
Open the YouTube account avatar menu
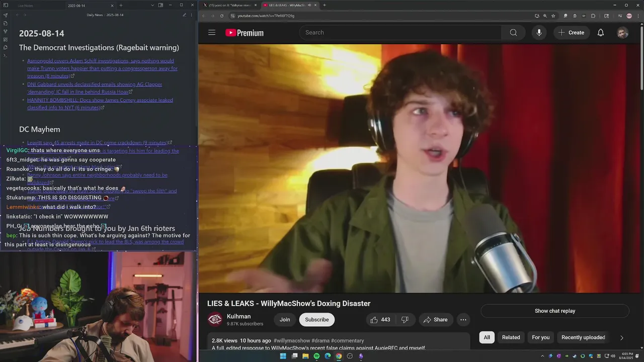click(x=623, y=33)
